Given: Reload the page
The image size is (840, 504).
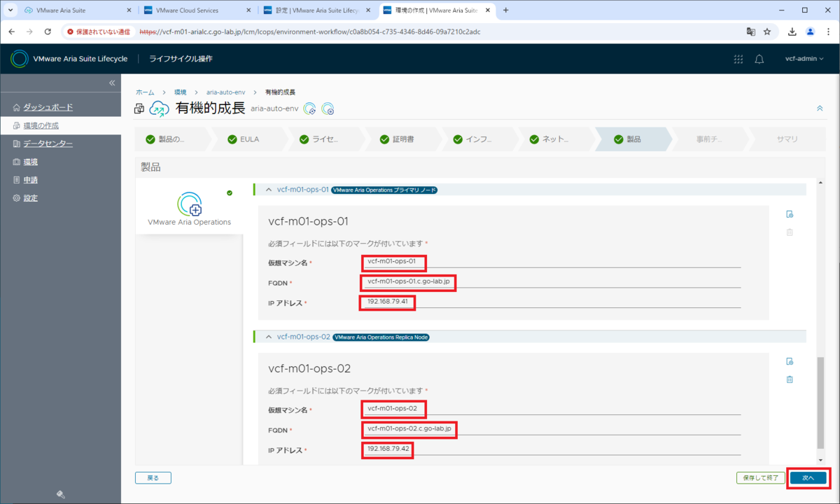Looking at the screenshot, I should point(48,31).
